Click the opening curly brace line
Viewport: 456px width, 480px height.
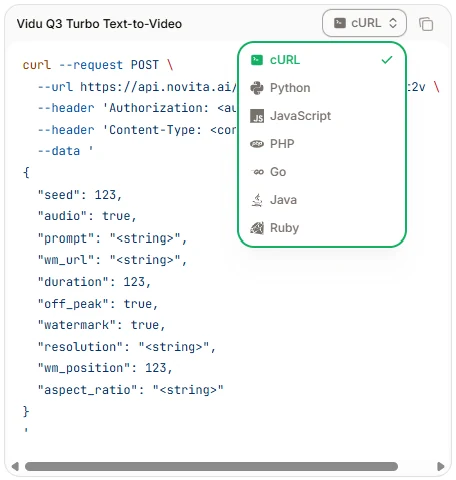coord(26,173)
